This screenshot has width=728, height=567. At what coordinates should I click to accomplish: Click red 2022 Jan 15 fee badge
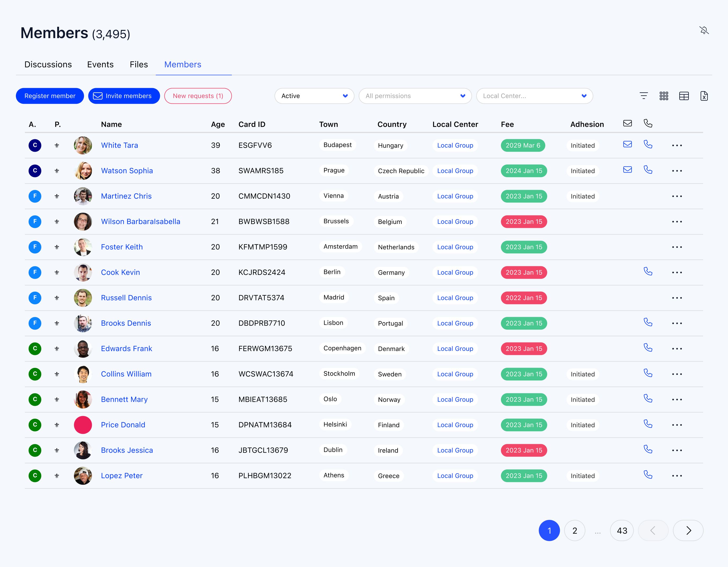(x=523, y=298)
